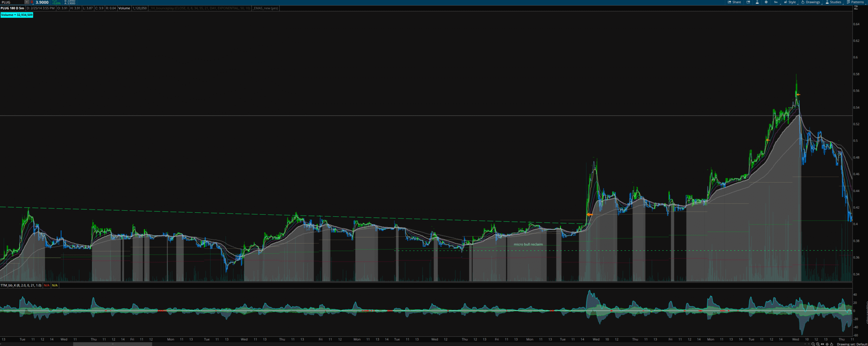Image resolution: width=868 pixels, height=346 pixels.
Task: Click the cyan Volume = 32,934,509 label
Action: tap(17, 15)
